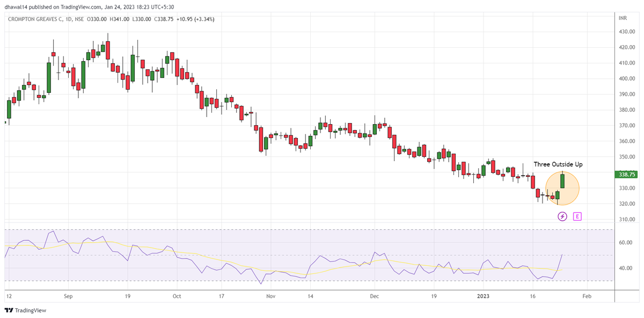The width and height of the screenshot is (644, 318).
Task: Click the 16 date label on time axis
Action: [533, 296]
